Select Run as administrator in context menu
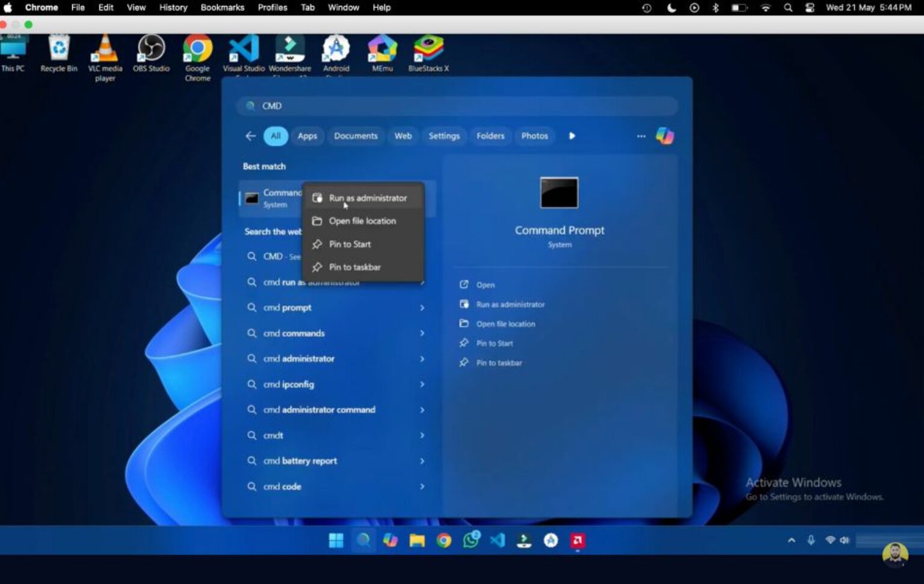 pos(368,197)
